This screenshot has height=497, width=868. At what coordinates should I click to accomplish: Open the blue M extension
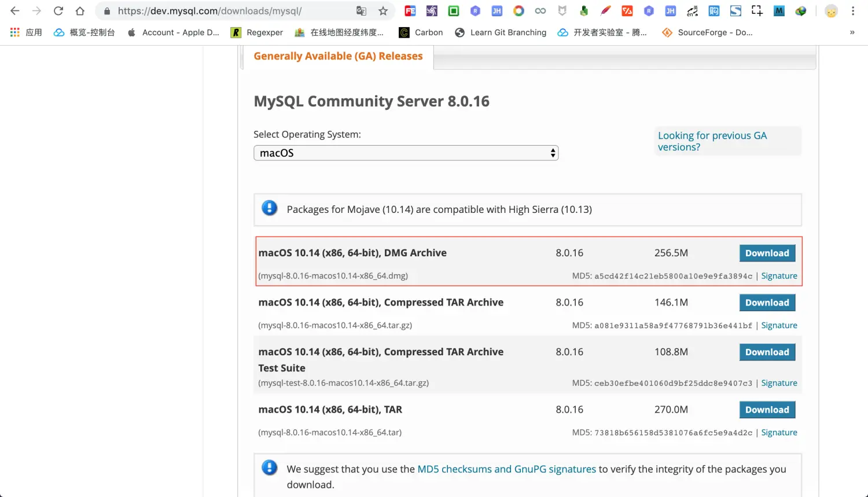click(x=779, y=11)
